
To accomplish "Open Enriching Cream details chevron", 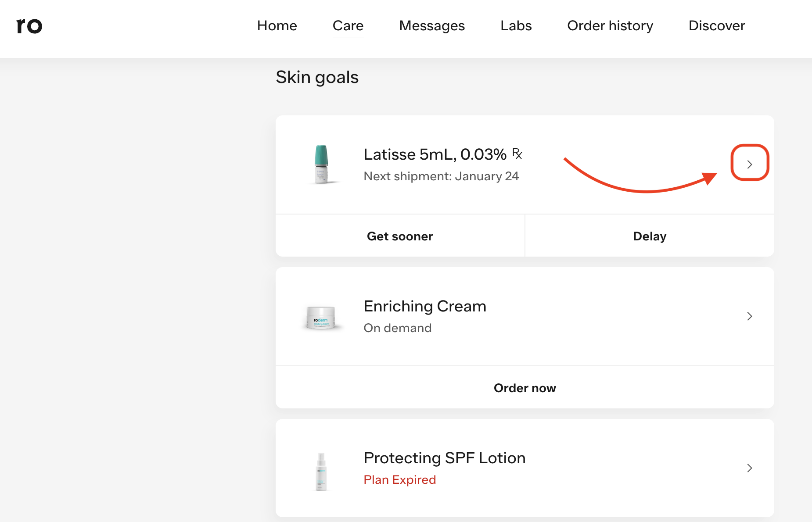I will pos(750,316).
